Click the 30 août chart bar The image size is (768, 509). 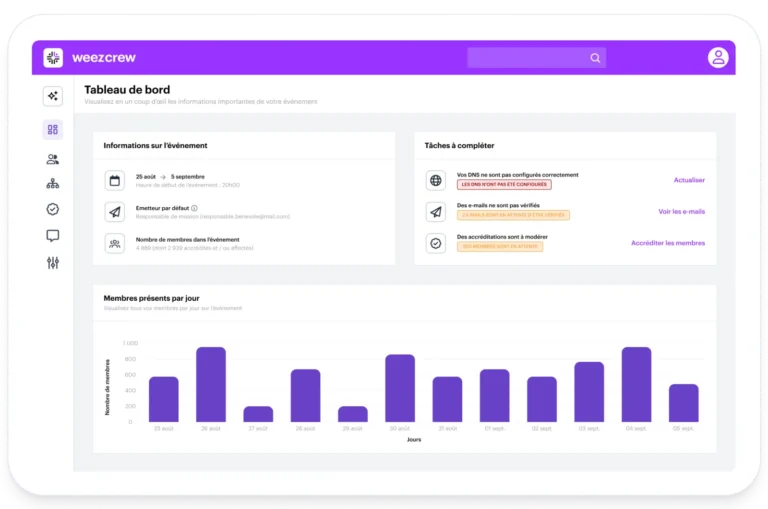(x=400, y=388)
